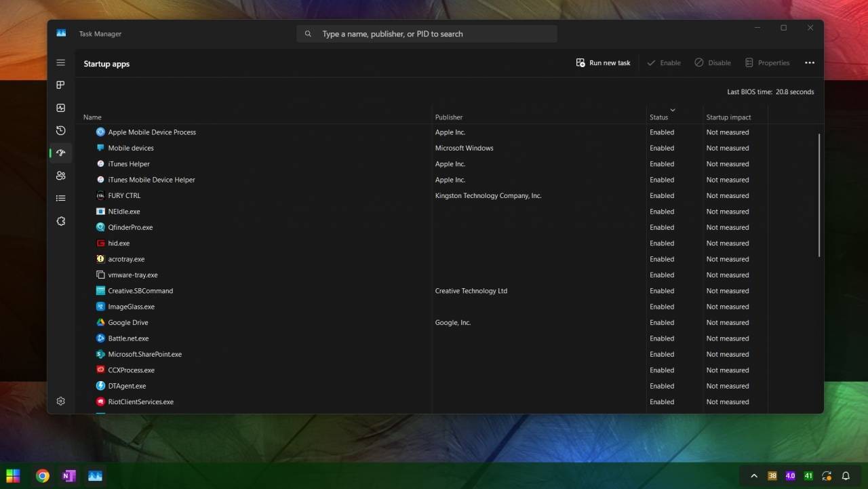Click the ImageGlass.exe icon
The image size is (868, 489).
(100, 307)
